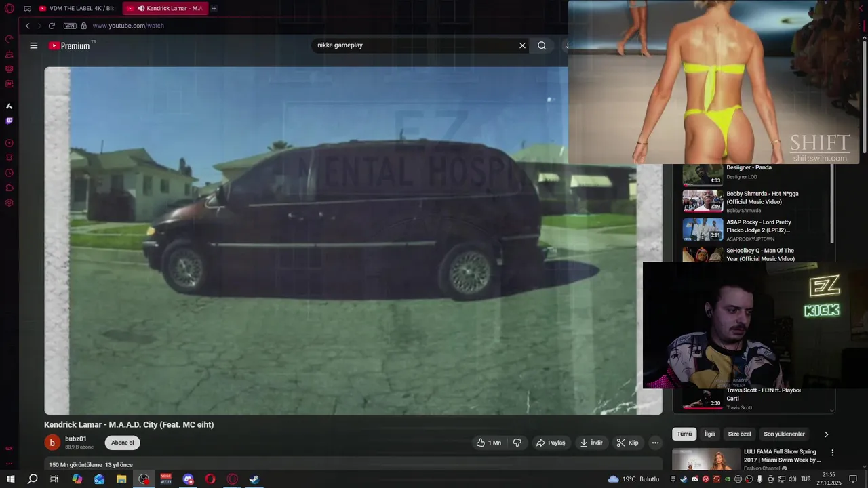Open options menu for LULI FAMA video
868x488 pixels.
[x=833, y=453]
